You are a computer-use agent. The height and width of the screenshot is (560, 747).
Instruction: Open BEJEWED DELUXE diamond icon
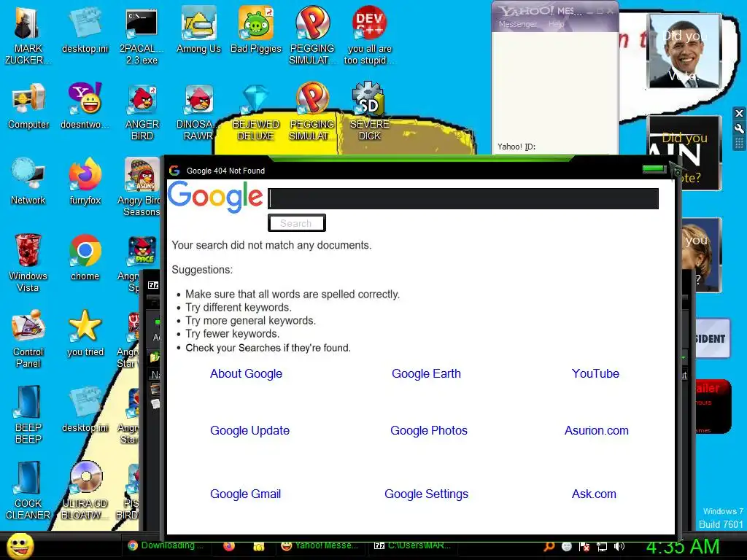click(x=256, y=112)
